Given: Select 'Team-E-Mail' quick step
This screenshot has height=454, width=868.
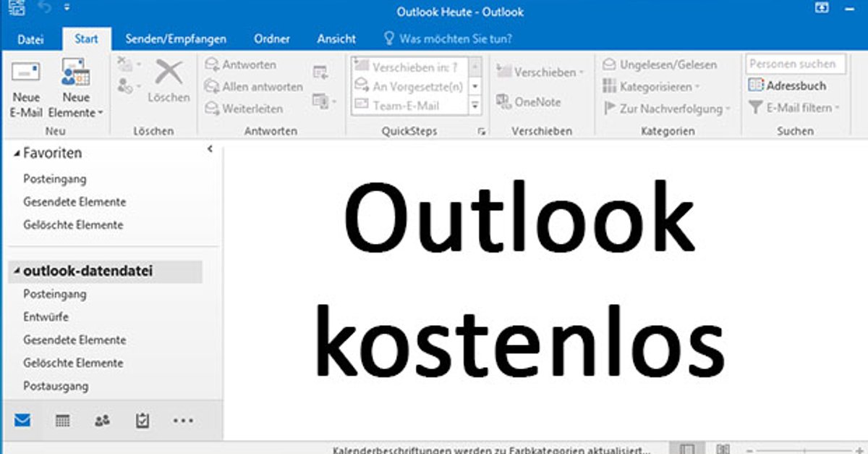Looking at the screenshot, I should pos(409,106).
